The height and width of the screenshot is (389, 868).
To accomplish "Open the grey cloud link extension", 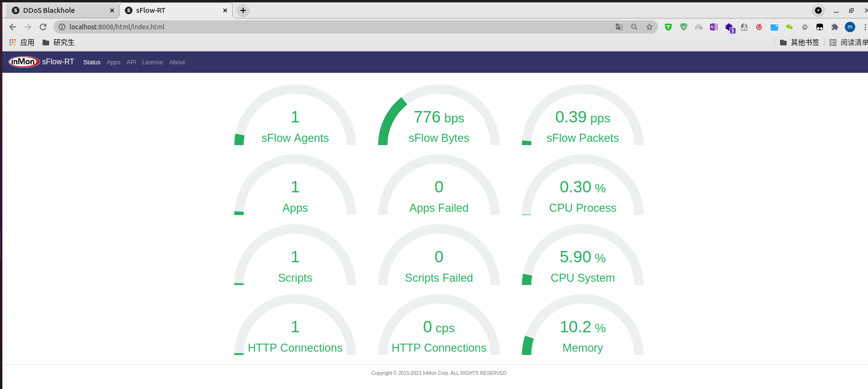I will click(699, 27).
